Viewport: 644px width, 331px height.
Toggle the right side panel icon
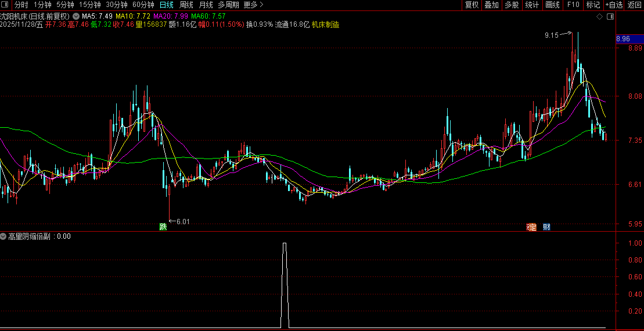(610, 17)
